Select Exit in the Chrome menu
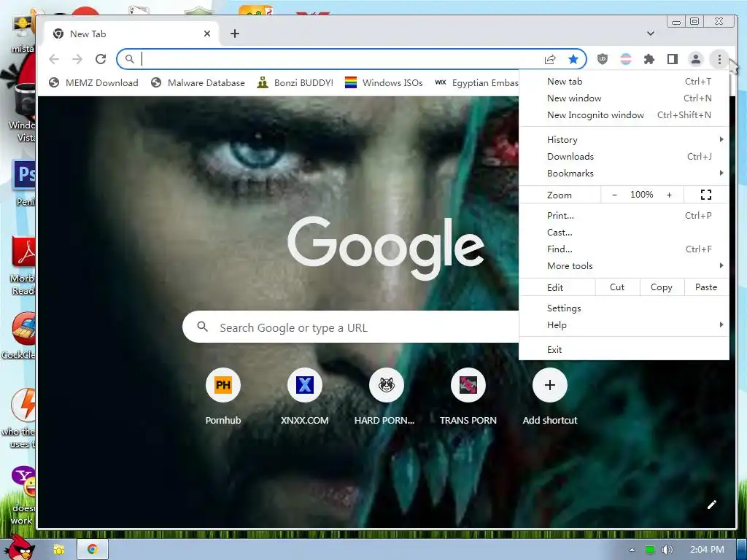This screenshot has height=560, width=747. (x=624, y=349)
